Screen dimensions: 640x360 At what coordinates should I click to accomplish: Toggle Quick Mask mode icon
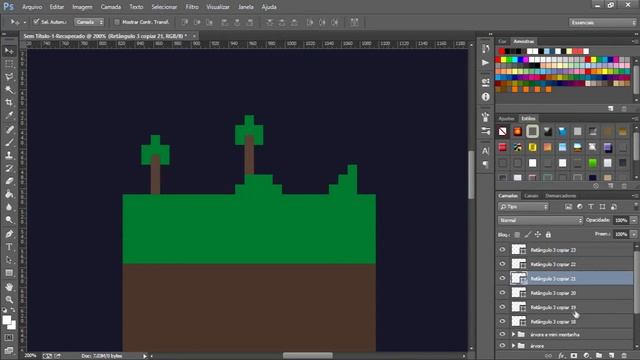point(9,338)
